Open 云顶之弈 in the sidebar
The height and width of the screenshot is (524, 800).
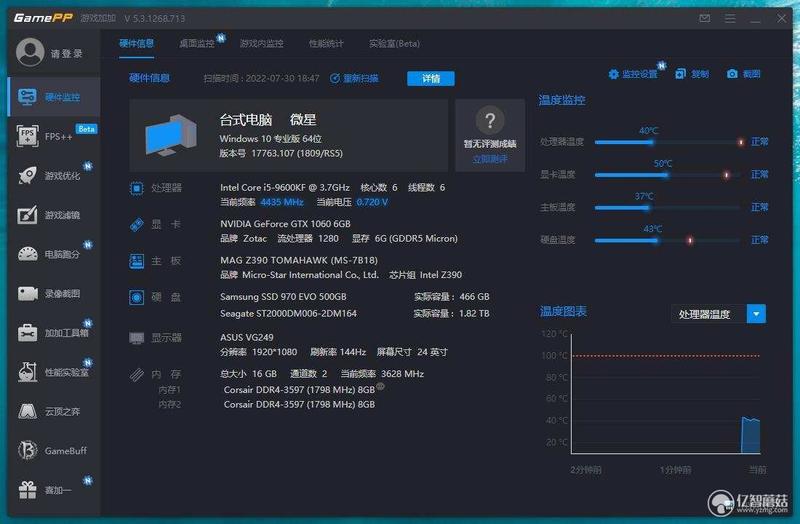pos(54,411)
